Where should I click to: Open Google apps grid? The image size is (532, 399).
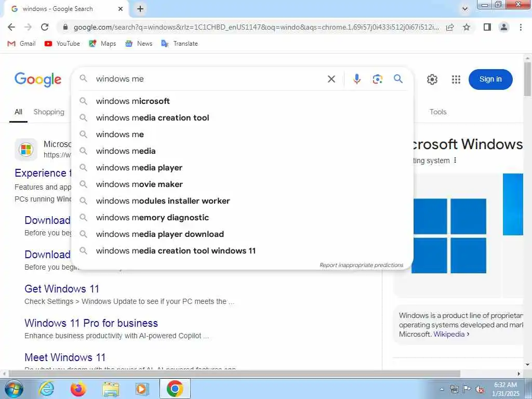coord(456,79)
